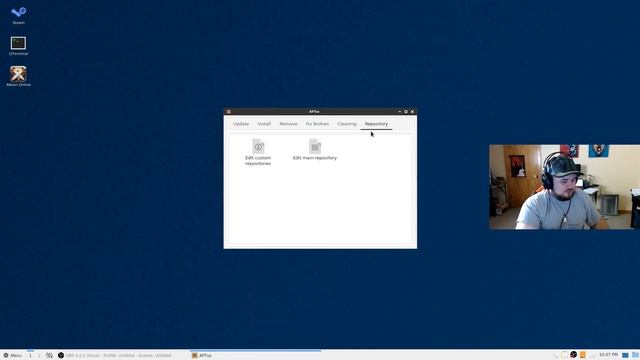Switch to the Fix Broken tab

(x=317, y=124)
